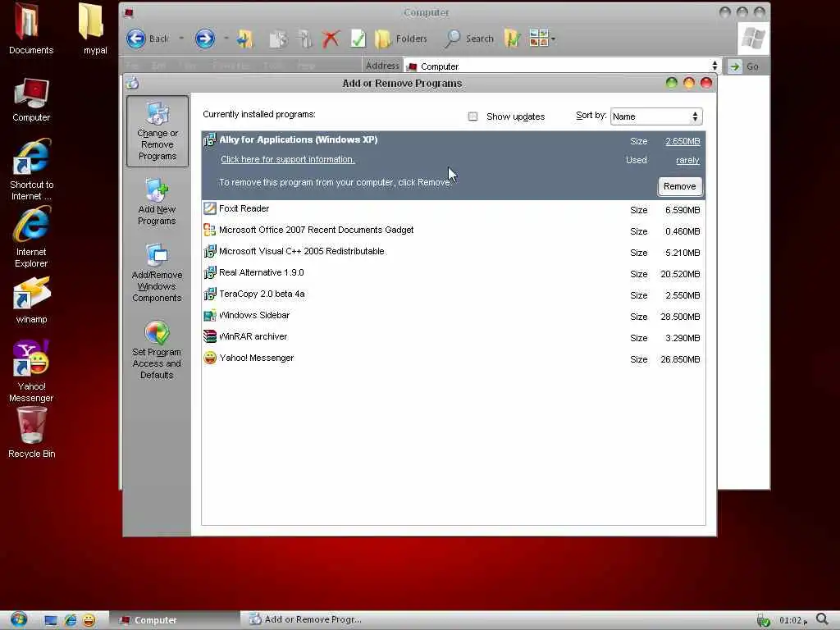The width and height of the screenshot is (840, 630).
Task: Open the Favorites menu in Computer window
Action: (231, 66)
